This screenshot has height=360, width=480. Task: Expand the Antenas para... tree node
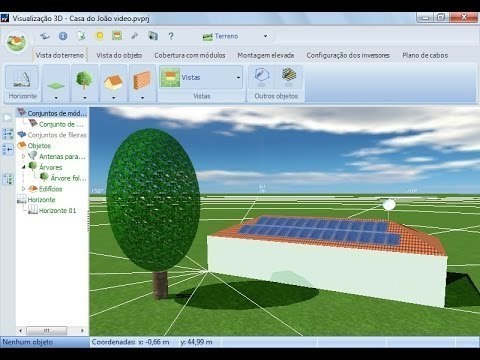click(23, 156)
